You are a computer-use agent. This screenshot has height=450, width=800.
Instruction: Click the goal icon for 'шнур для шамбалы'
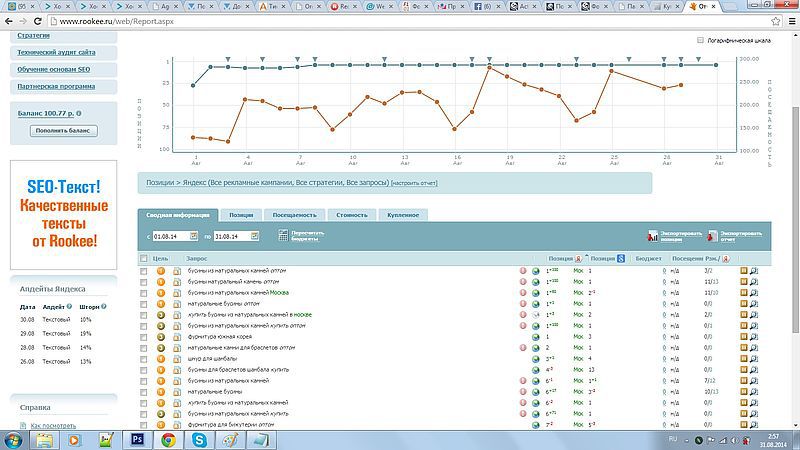[161, 358]
